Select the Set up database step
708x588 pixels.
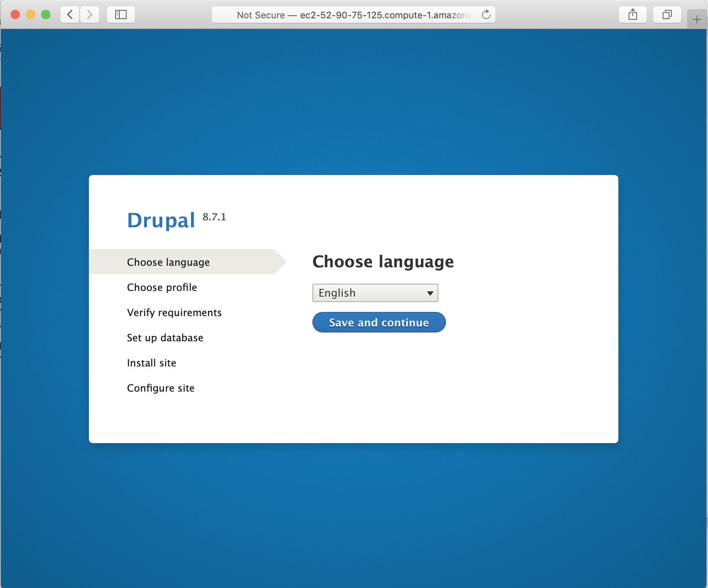(165, 337)
